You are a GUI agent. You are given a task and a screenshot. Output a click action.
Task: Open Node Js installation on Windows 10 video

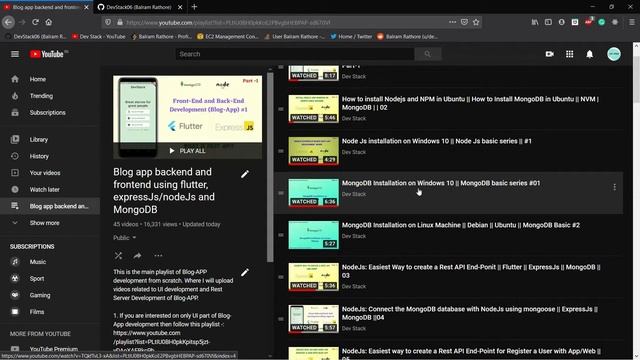point(437,141)
